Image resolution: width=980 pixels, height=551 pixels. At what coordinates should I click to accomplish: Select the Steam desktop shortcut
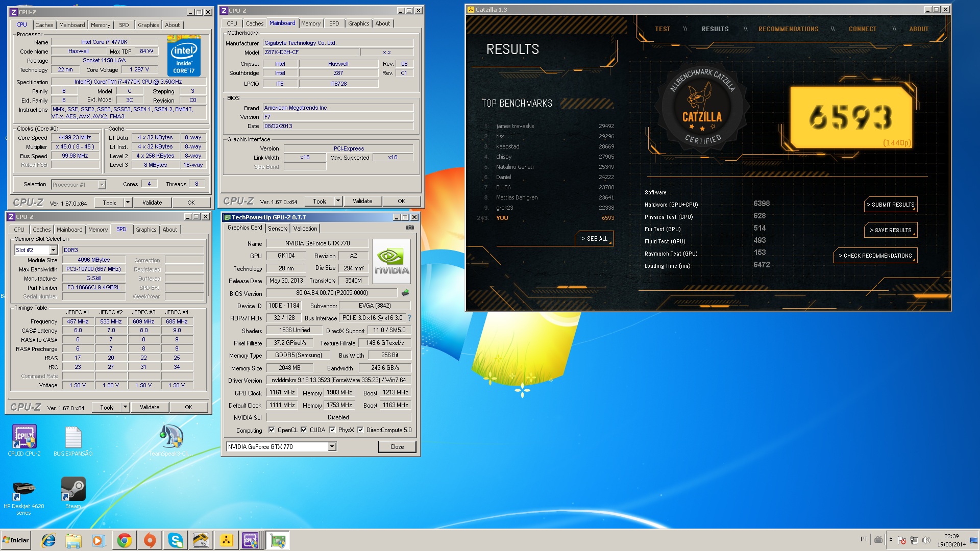[x=73, y=493]
